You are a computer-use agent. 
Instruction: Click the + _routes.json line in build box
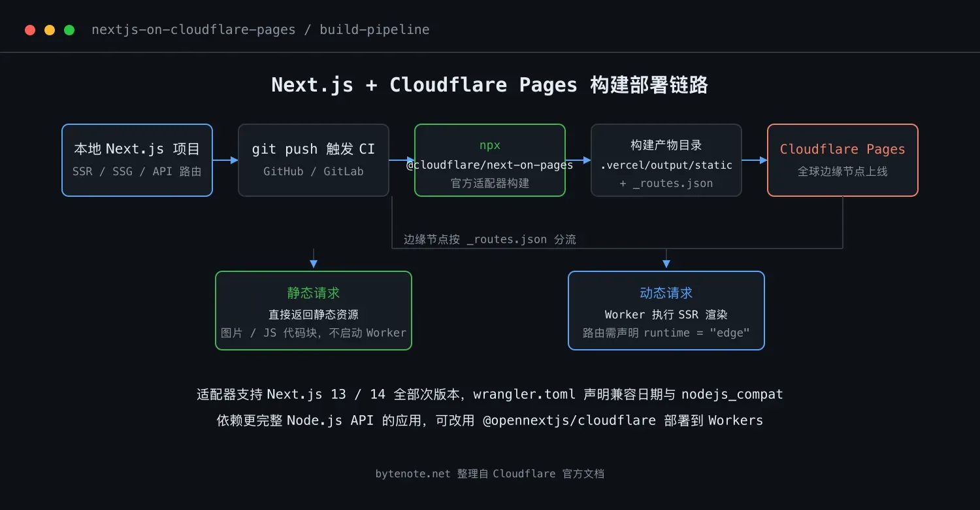[666, 184]
